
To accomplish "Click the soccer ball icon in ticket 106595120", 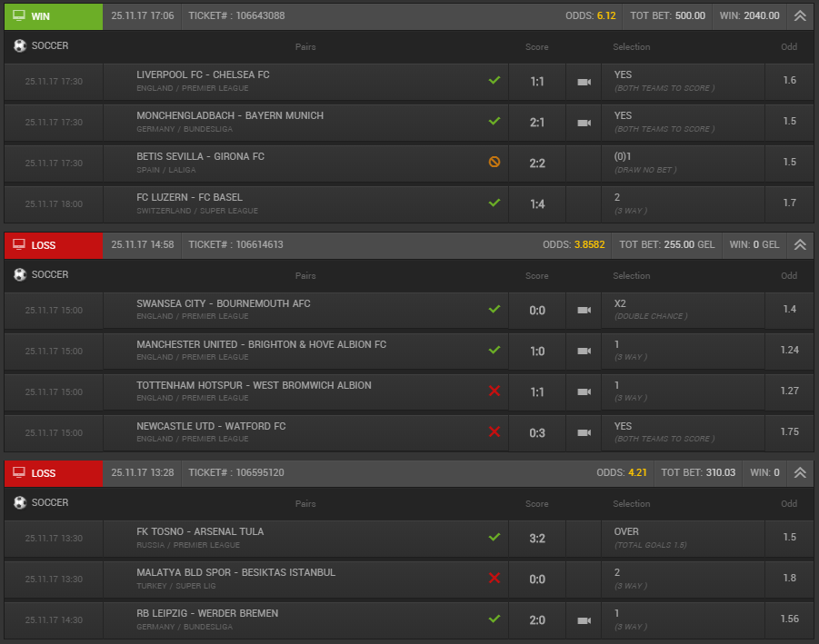I will tap(20, 502).
